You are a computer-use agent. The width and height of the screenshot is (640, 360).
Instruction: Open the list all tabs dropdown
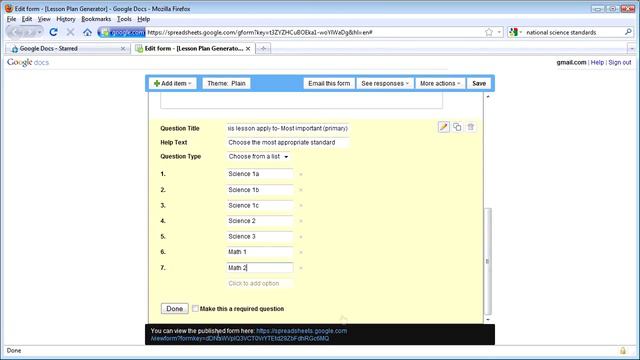click(x=631, y=49)
